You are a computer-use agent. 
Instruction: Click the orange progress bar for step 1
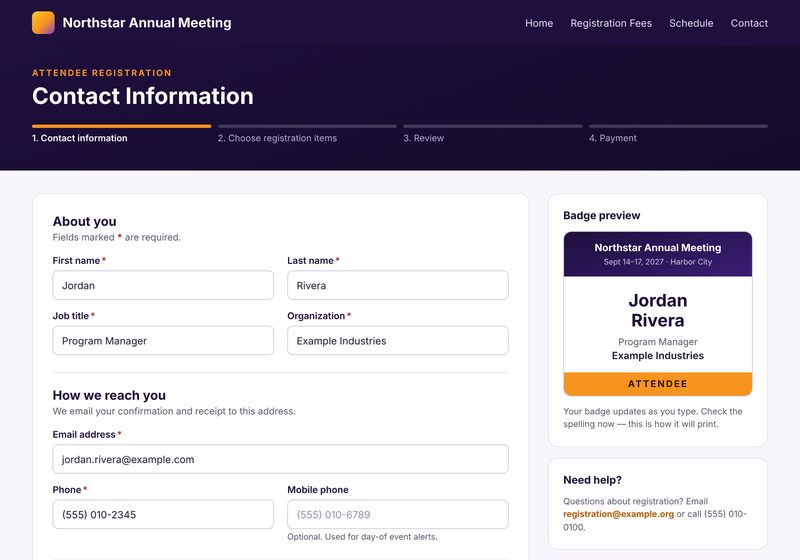pyautogui.click(x=121, y=126)
